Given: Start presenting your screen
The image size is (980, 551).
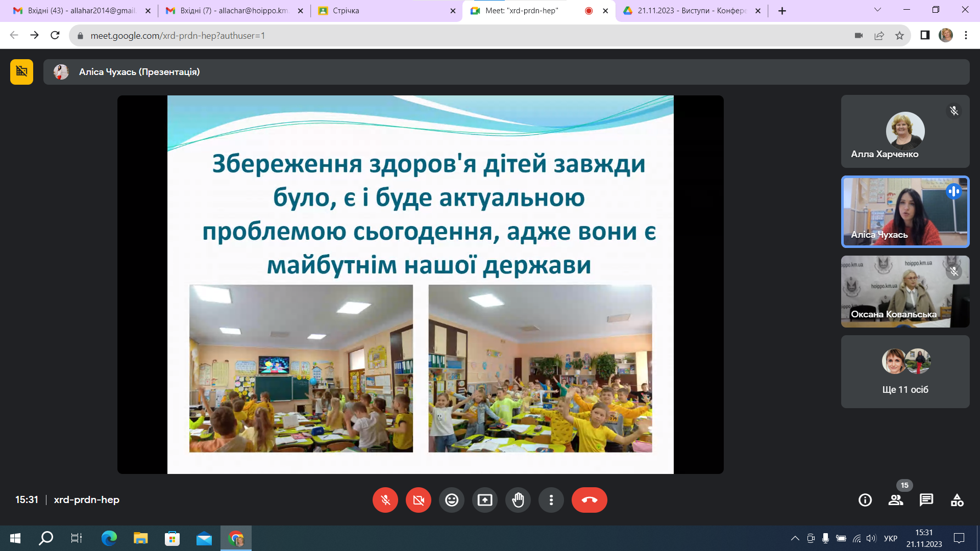Looking at the screenshot, I should (x=485, y=500).
